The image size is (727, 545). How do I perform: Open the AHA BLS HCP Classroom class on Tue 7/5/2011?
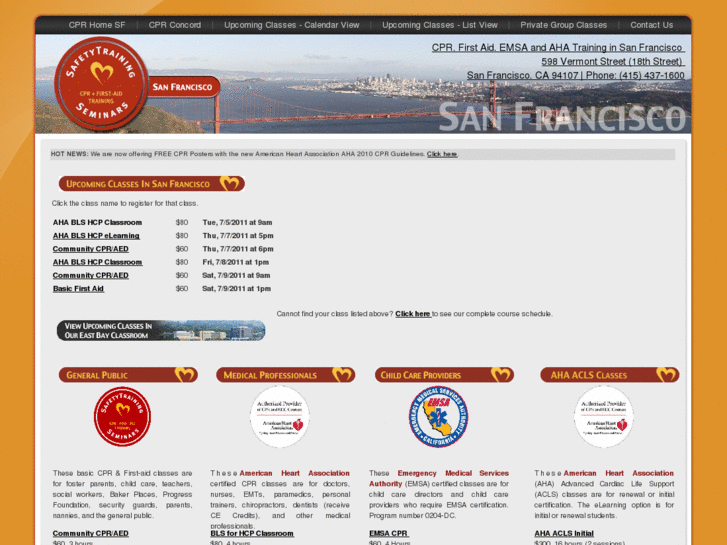97,223
